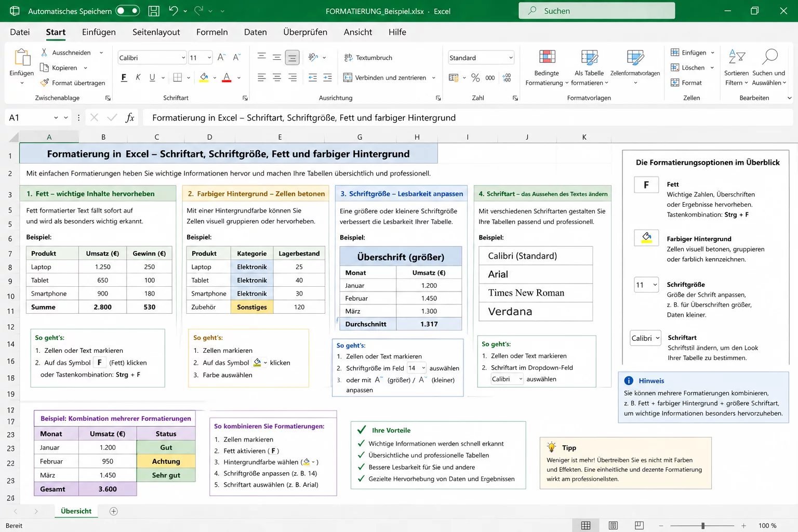Open the Calibri font name dropdown

click(x=183, y=58)
